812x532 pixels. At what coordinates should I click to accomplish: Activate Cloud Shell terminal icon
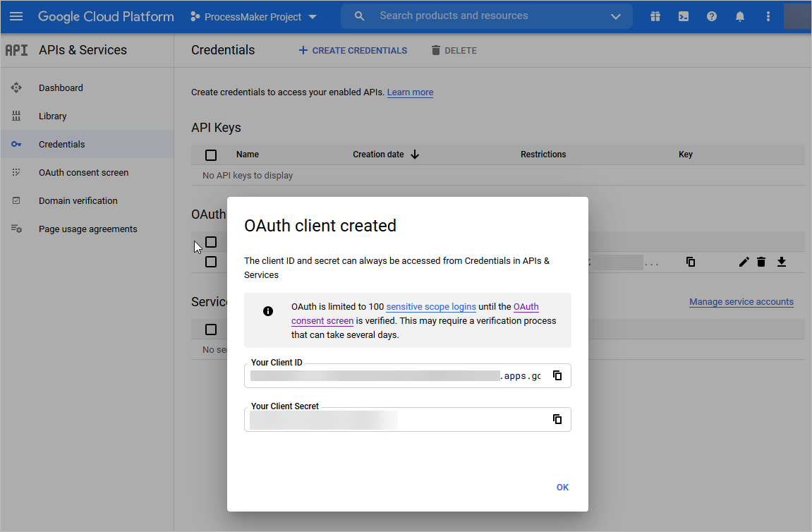point(684,16)
